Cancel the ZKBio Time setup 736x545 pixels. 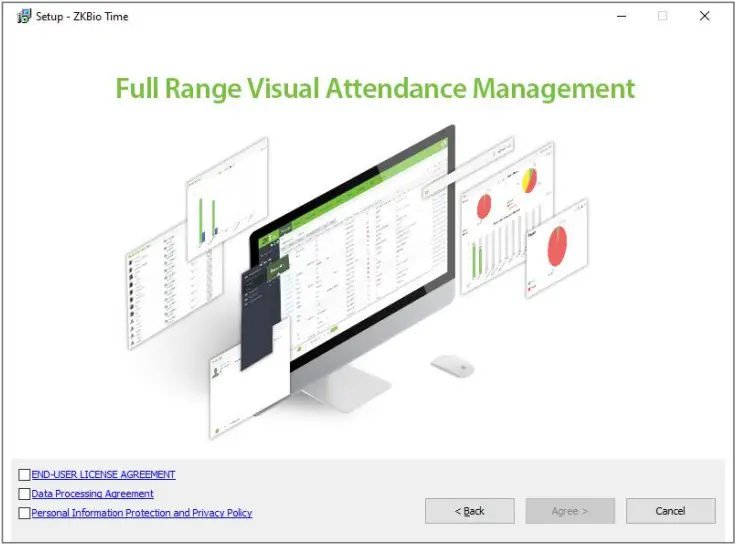[671, 511]
